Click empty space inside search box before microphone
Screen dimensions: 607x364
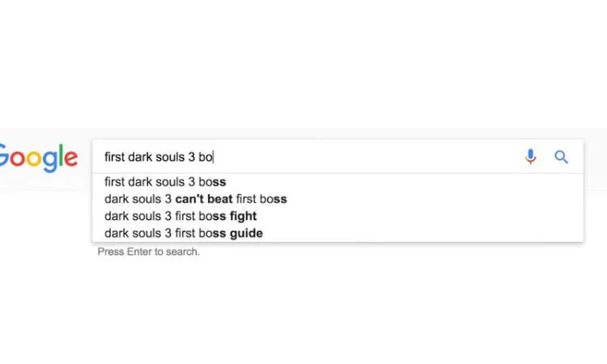pos(405,157)
